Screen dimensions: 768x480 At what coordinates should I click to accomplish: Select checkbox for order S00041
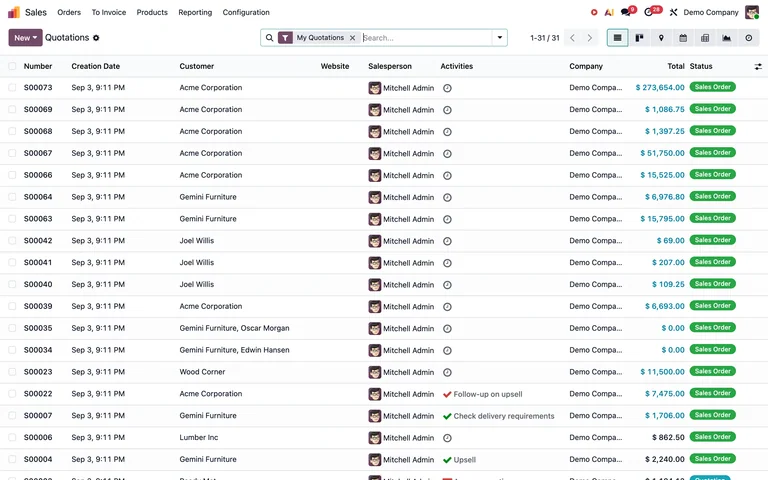[12, 263]
